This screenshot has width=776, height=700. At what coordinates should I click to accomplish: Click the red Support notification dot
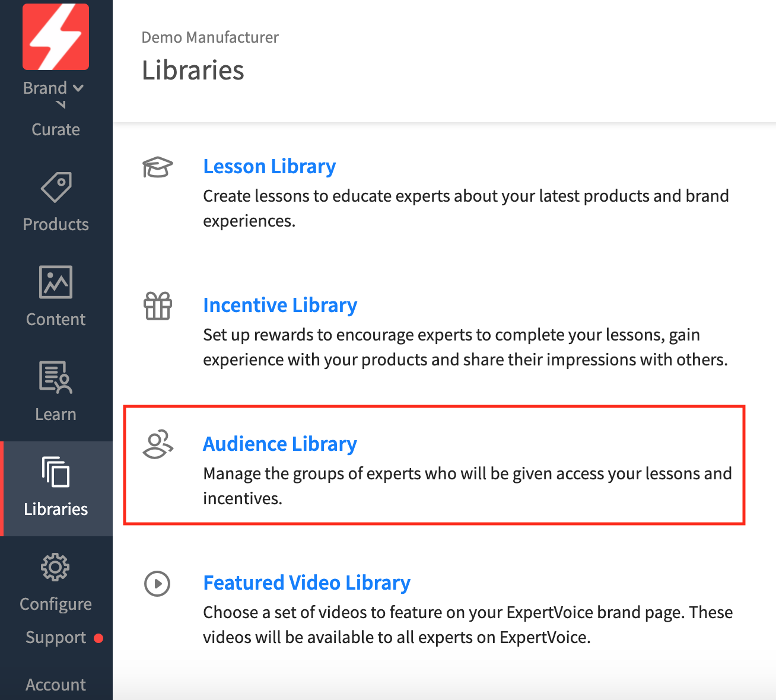click(98, 638)
